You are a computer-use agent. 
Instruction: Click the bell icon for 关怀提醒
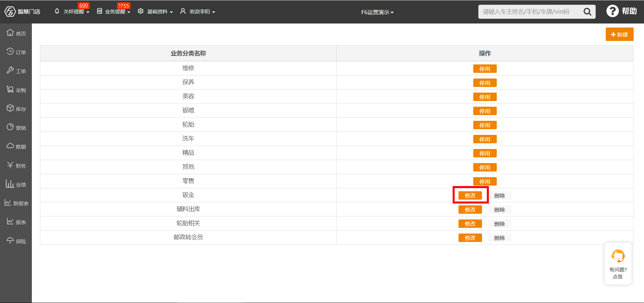[57, 11]
